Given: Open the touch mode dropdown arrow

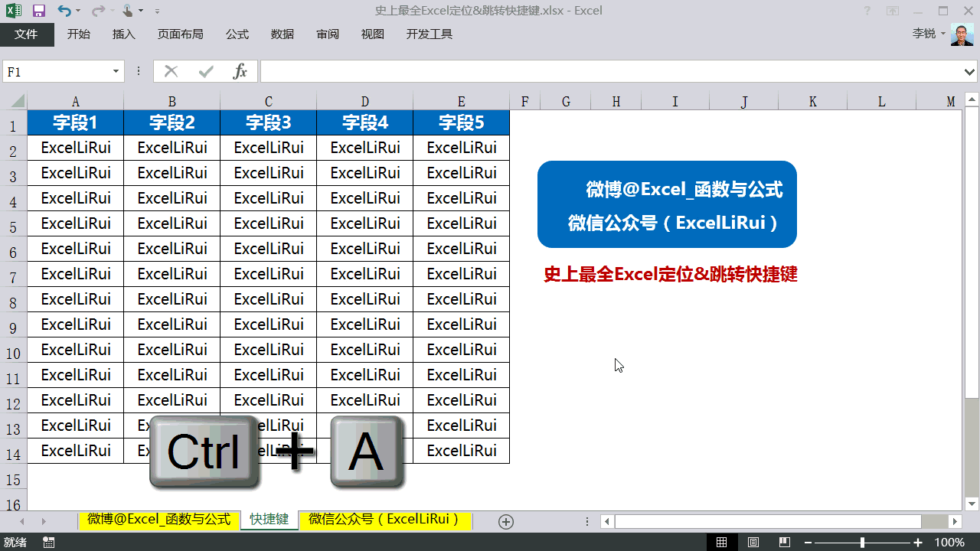Looking at the screenshot, I should (142, 11).
